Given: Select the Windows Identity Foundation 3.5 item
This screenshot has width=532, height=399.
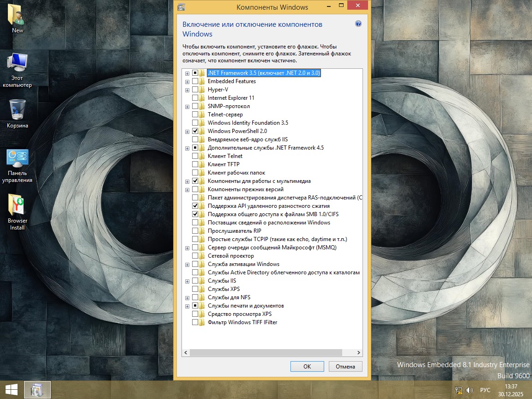Looking at the screenshot, I should point(248,123).
